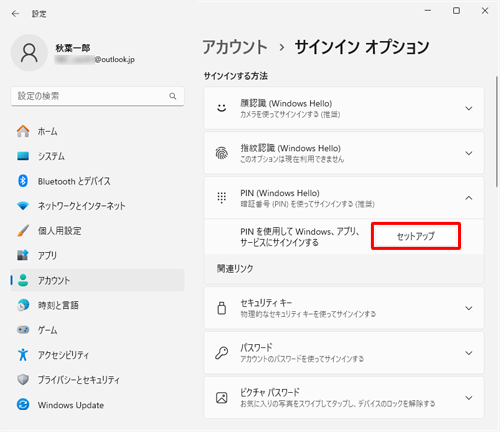Expand 指紋認識 (Windows Hello) chevron
500x432 pixels.
tap(469, 153)
